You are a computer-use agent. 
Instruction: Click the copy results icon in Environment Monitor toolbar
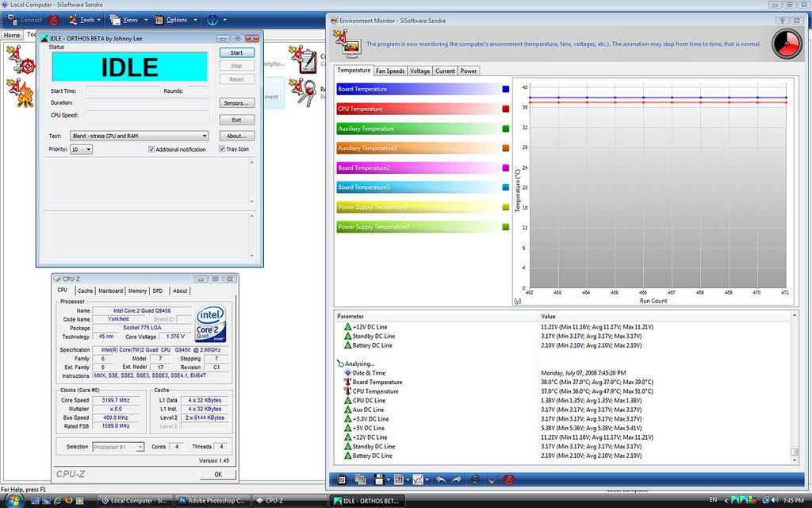point(361,479)
